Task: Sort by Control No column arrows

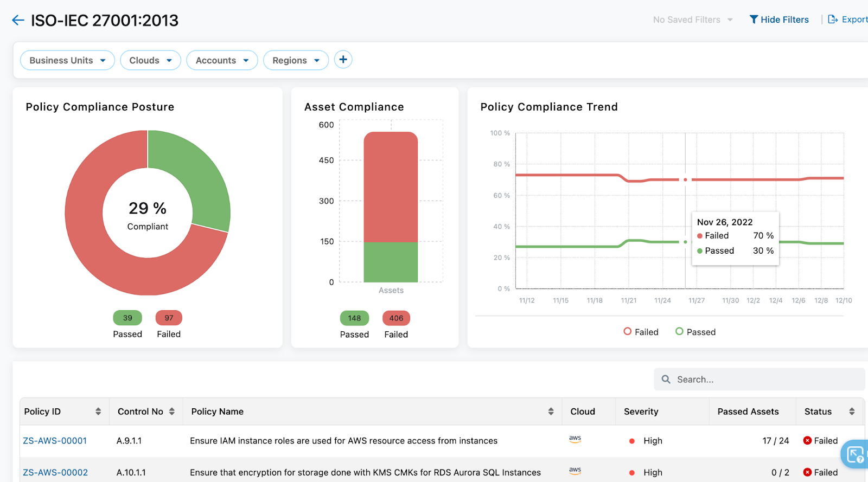Action: tap(172, 412)
